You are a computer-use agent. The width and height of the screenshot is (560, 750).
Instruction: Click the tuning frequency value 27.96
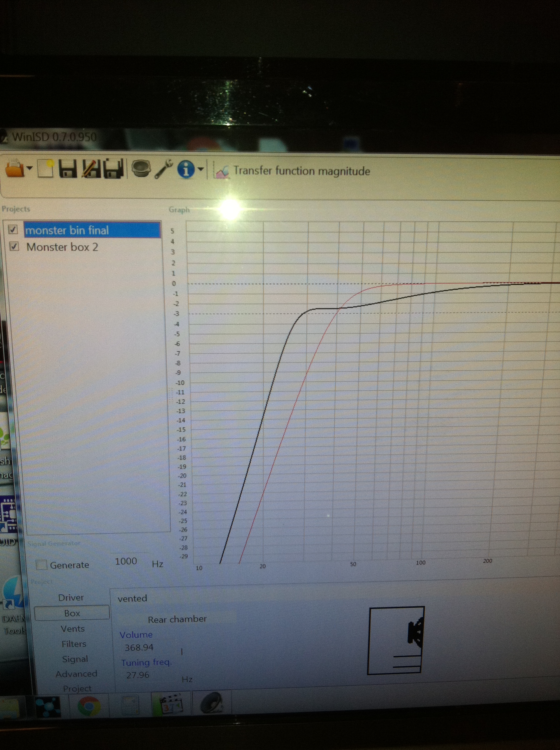click(138, 675)
